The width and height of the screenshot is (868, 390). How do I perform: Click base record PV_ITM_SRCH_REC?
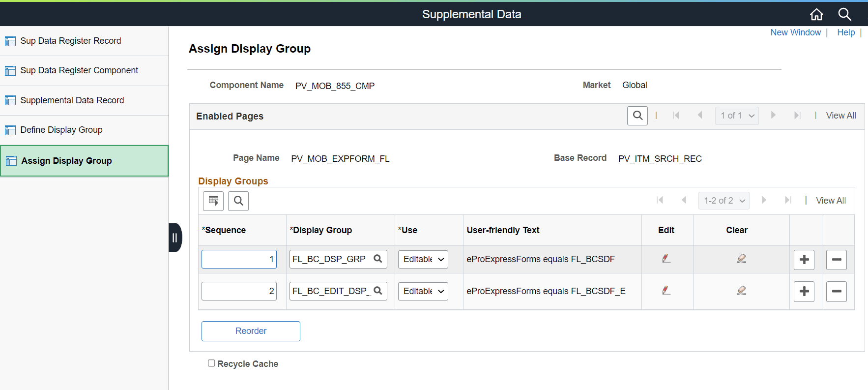tap(660, 159)
